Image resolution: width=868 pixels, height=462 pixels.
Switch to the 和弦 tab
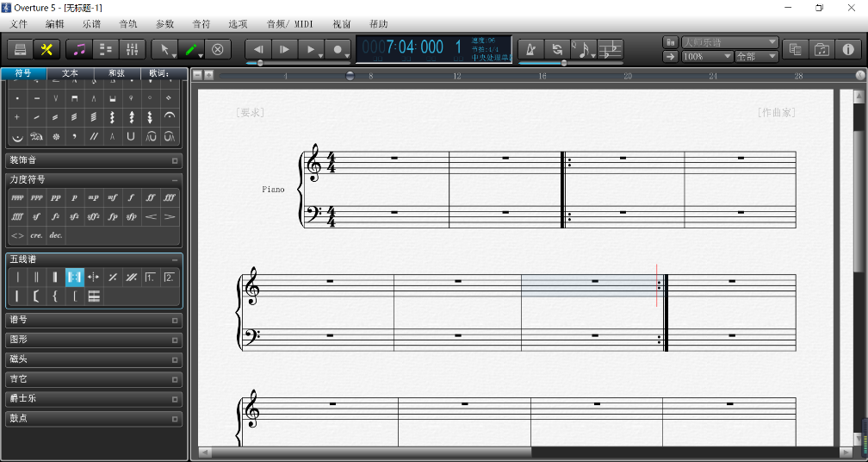tap(117, 73)
